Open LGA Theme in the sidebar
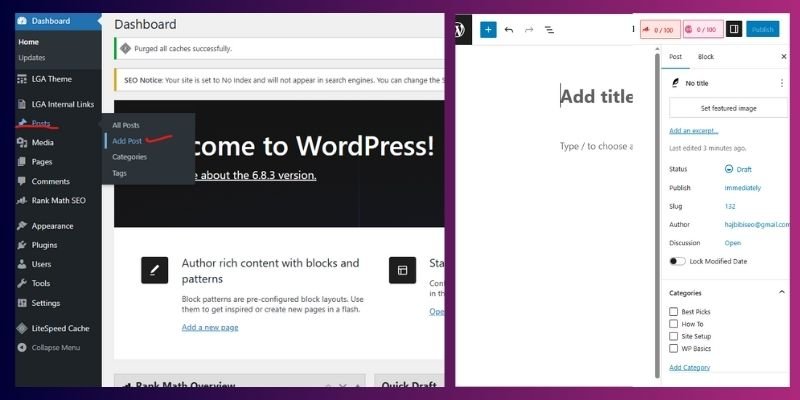 pos(51,79)
